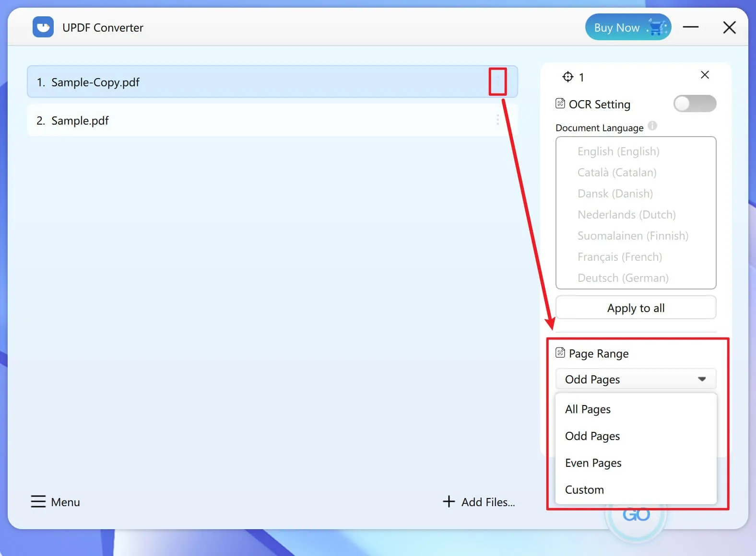Toggle the OCR Setting switch

[695, 104]
